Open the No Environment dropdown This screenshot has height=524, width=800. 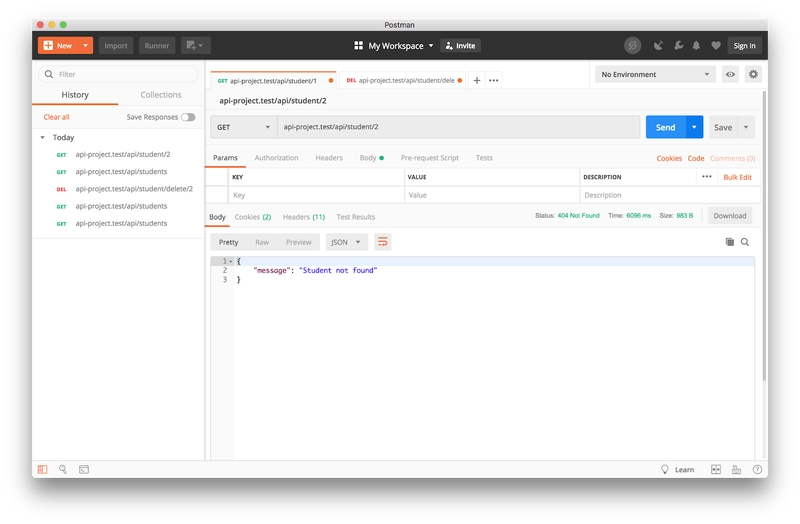[655, 74]
